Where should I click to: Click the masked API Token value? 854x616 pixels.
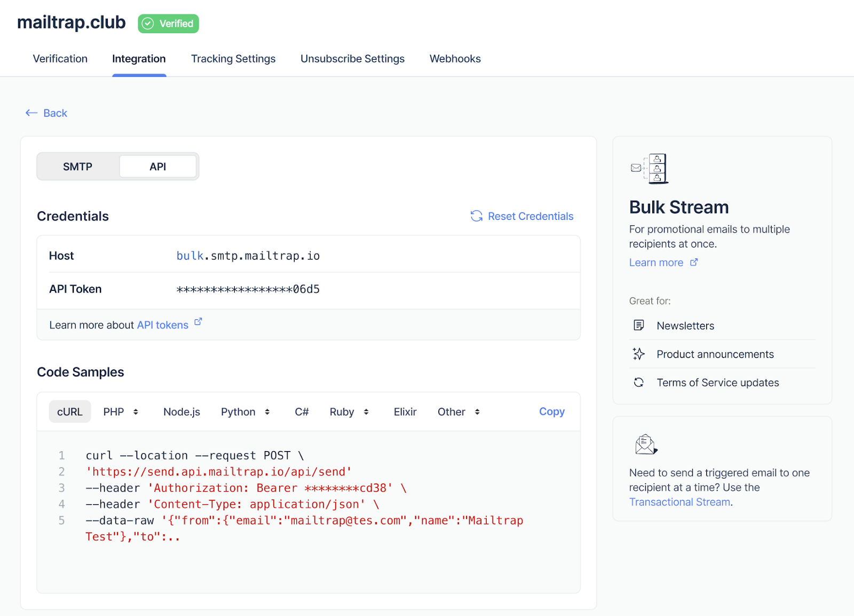(248, 289)
